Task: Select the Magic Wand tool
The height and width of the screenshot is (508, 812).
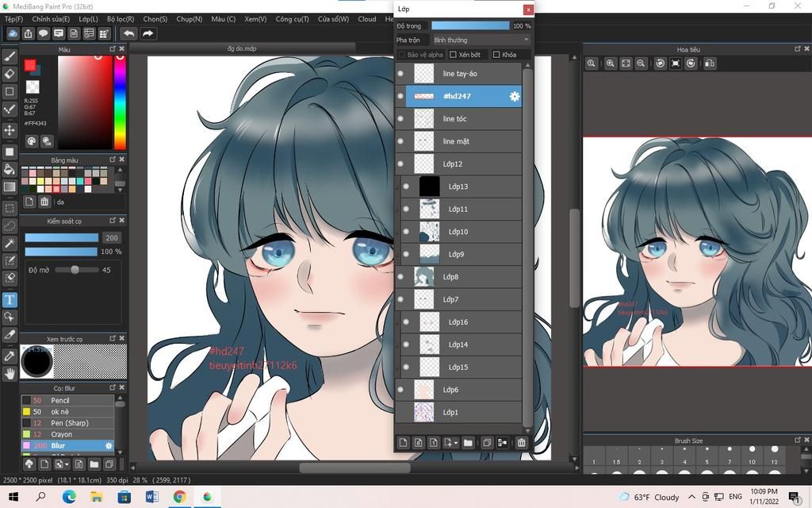Action: [10, 243]
